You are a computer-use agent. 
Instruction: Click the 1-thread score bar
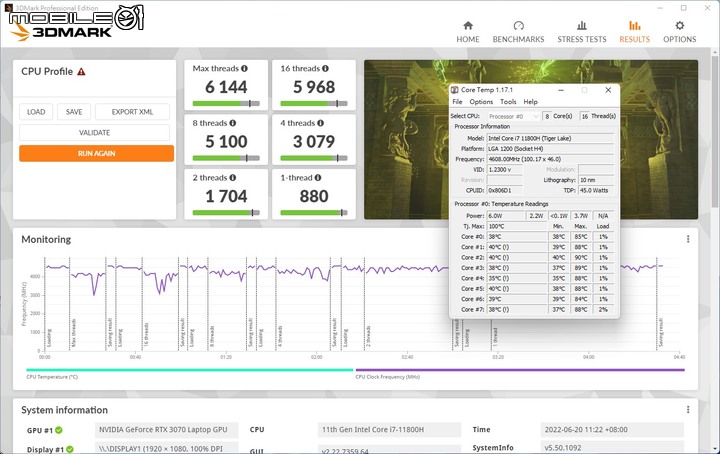314,213
